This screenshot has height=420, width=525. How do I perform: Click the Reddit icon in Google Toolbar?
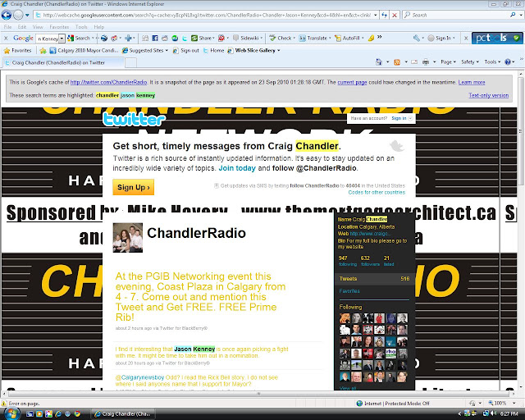point(165,39)
